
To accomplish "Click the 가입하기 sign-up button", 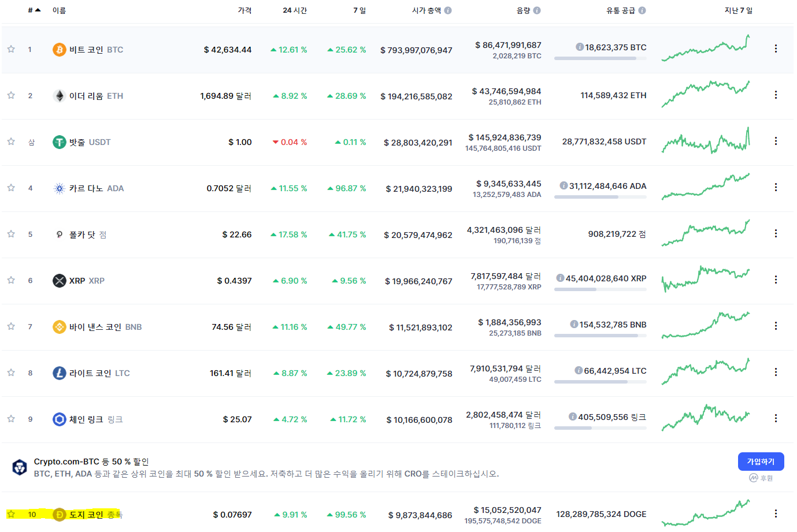I will pyautogui.click(x=761, y=462).
